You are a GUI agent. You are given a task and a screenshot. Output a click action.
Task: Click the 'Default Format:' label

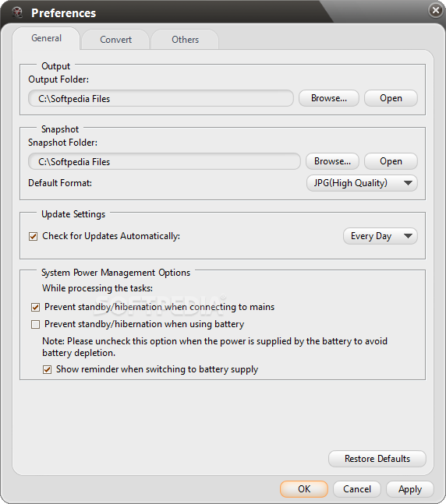pos(60,183)
